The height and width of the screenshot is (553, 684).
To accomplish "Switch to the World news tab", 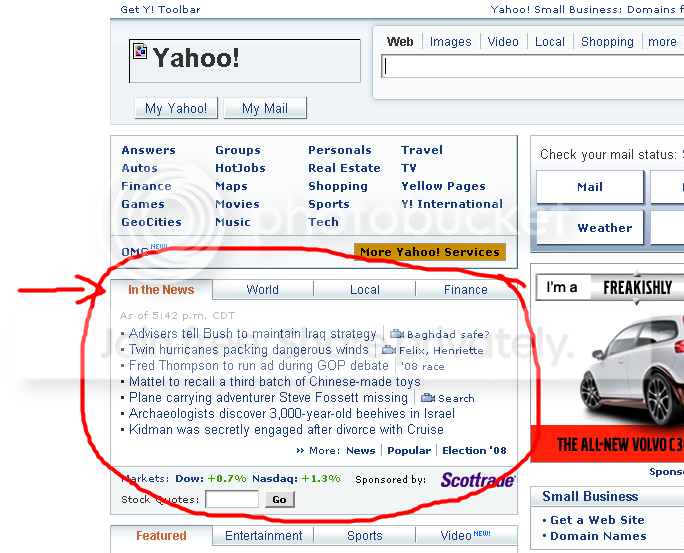I will pos(263,290).
